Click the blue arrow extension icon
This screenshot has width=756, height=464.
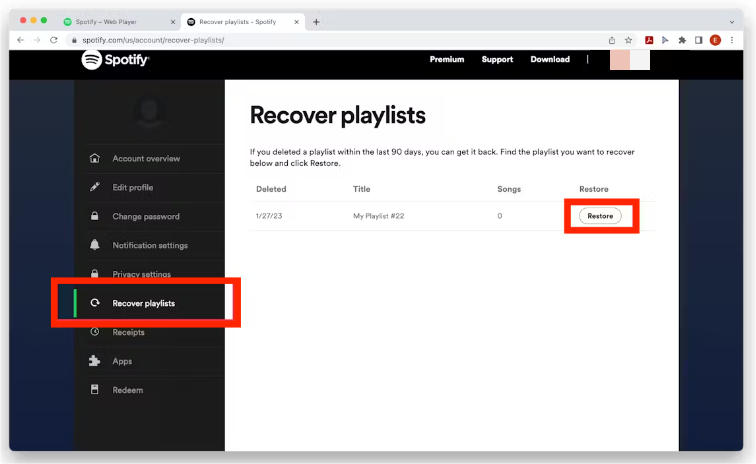pyautogui.click(x=665, y=41)
